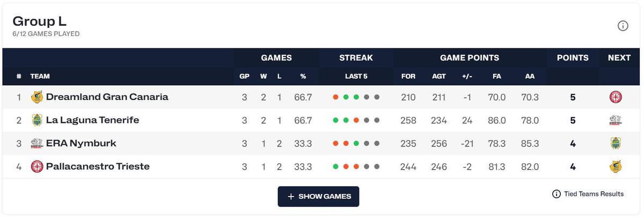Open La Laguna Tenerife team page
Viewport: 644px width, 218px height.
pyautogui.click(x=92, y=120)
